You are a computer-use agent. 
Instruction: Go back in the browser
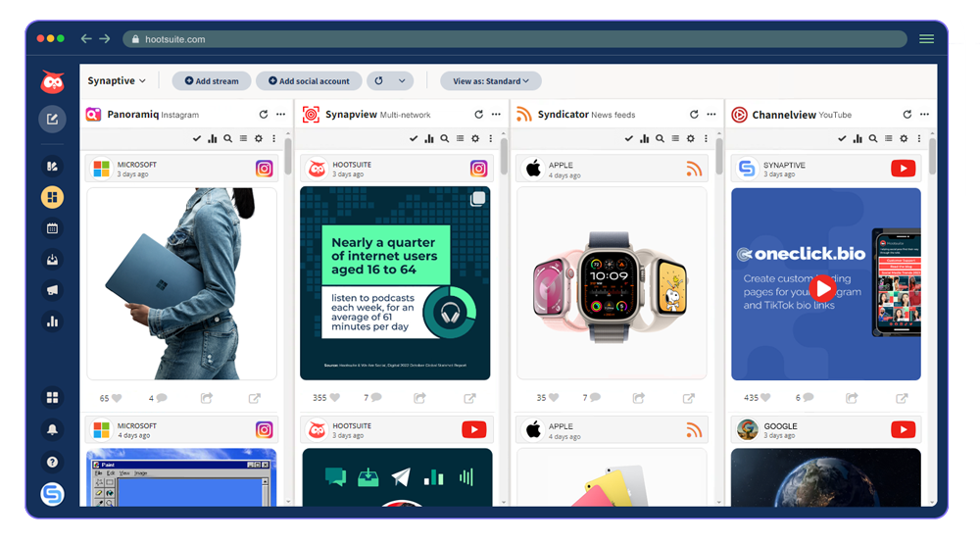point(86,39)
